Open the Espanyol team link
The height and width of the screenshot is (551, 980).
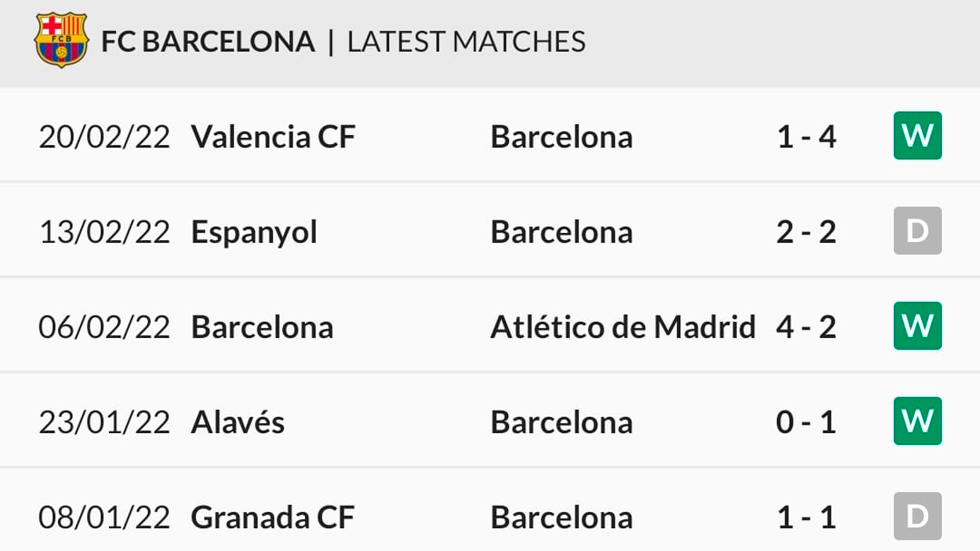pos(254,232)
